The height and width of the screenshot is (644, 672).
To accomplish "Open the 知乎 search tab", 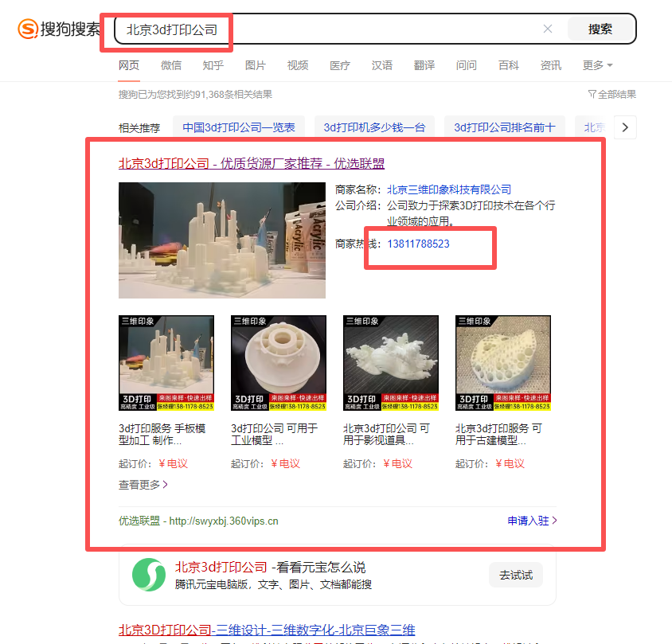I will [213, 65].
